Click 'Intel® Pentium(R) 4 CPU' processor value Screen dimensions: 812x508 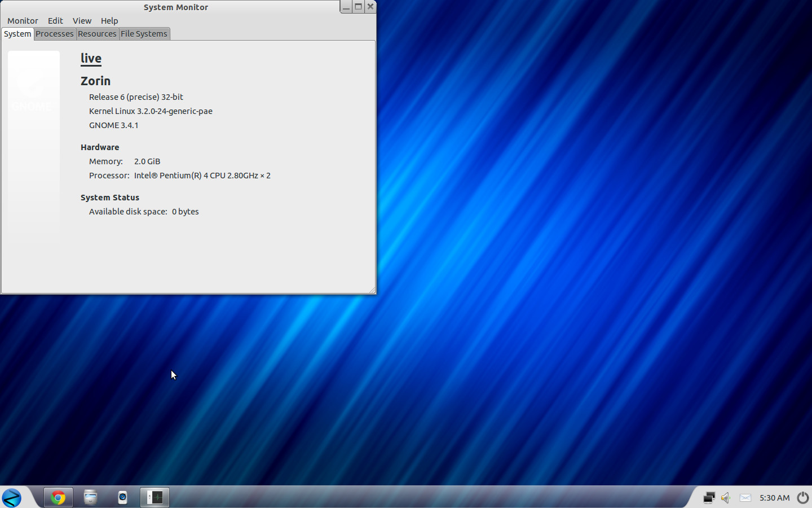(x=202, y=176)
